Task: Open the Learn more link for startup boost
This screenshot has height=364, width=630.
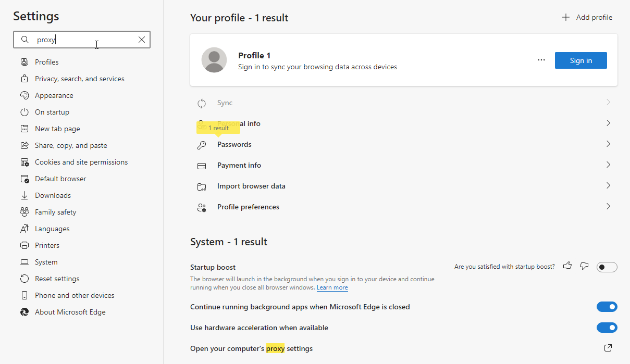Action: click(x=332, y=287)
